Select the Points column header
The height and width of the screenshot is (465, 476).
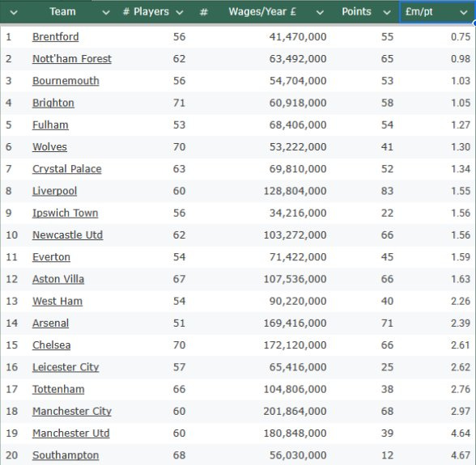[x=356, y=11]
